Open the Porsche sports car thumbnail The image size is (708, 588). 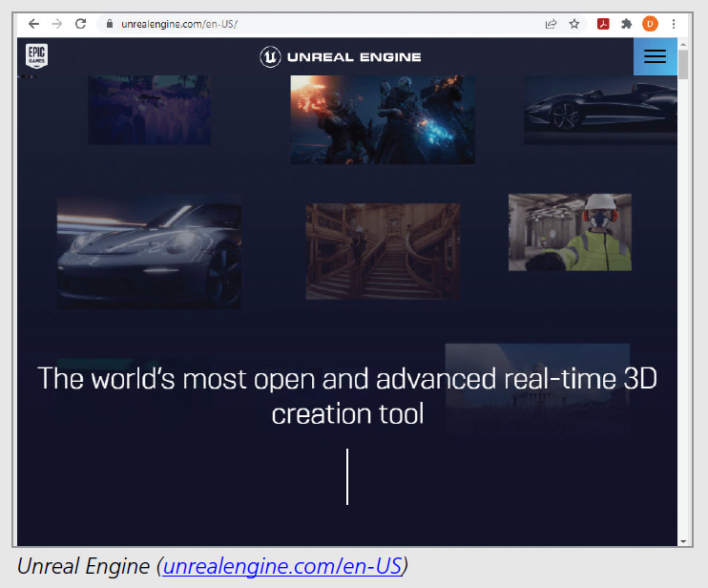coord(149,252)
